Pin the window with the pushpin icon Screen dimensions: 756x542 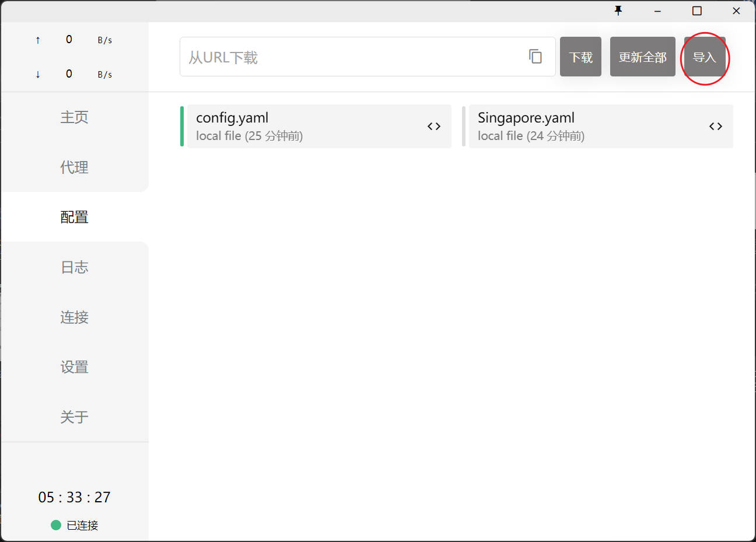[x=618, y=11]
